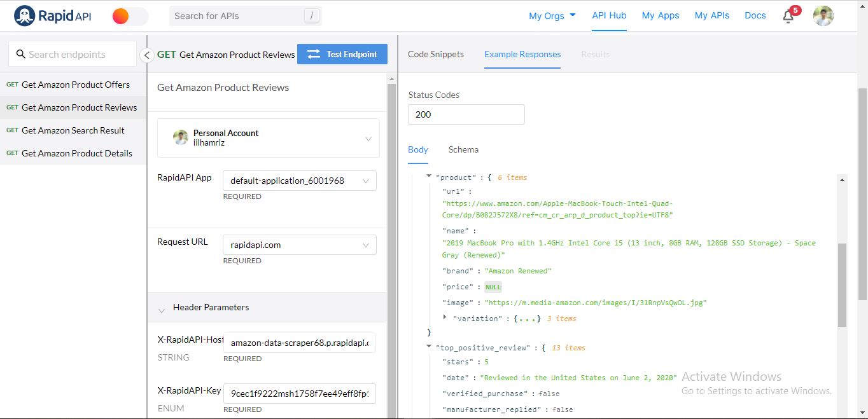
Task: Click the Personal Account avatar image
Action: pyautogui.click(x=181, y=137)
